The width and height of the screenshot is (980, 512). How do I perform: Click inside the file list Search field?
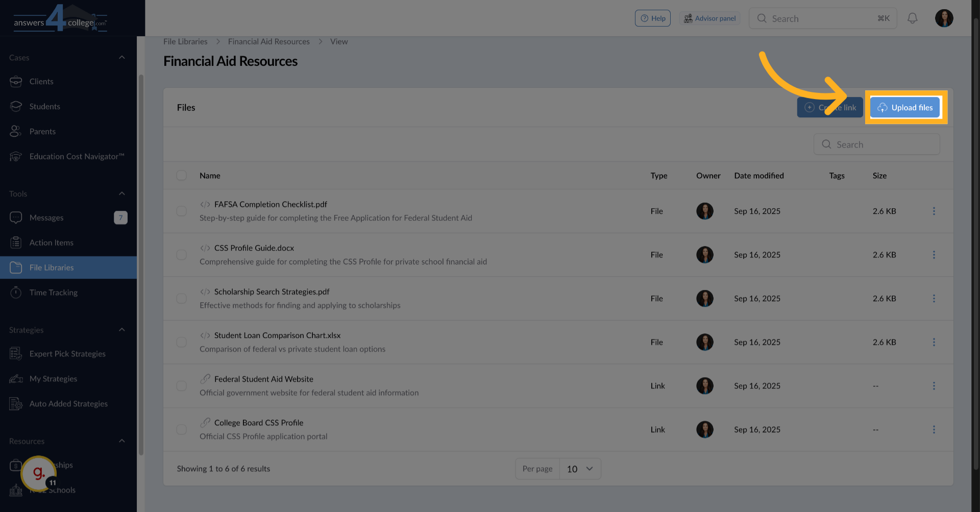[x=876, y=144]
